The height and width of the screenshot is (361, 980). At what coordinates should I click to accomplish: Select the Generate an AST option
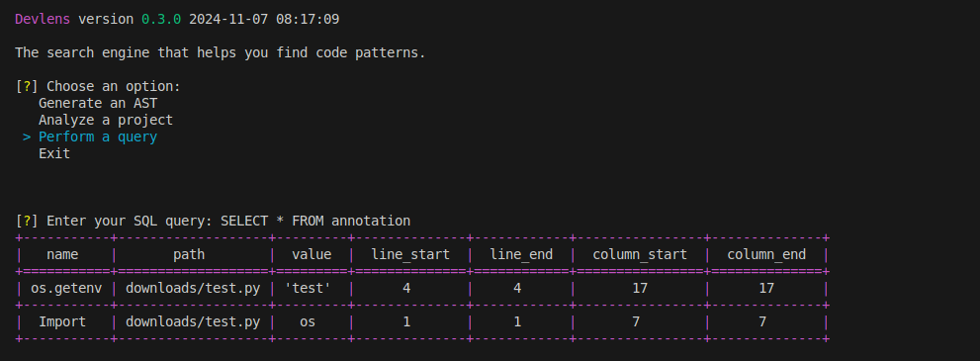[x=98, y=103]
